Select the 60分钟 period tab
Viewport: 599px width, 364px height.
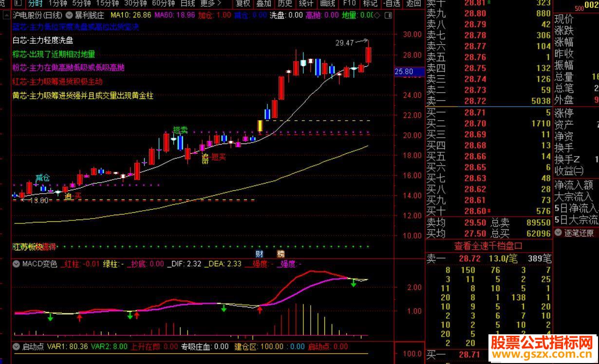(163, 3)
